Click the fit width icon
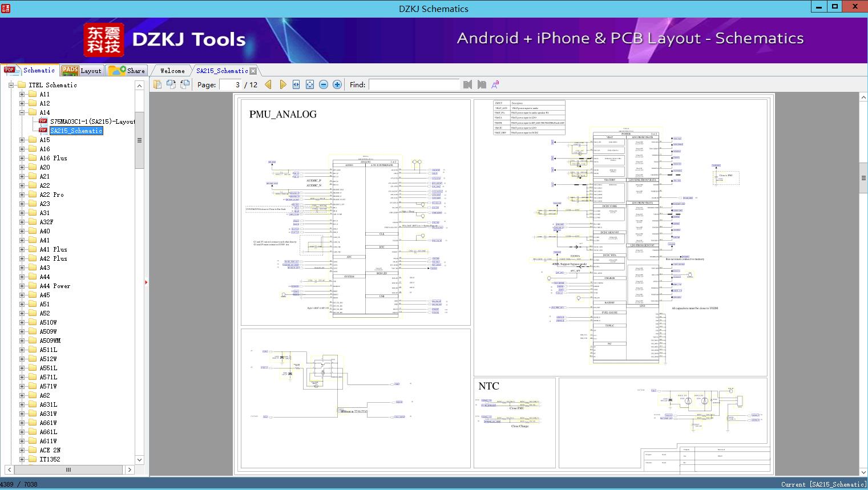 tap(296, 84)
